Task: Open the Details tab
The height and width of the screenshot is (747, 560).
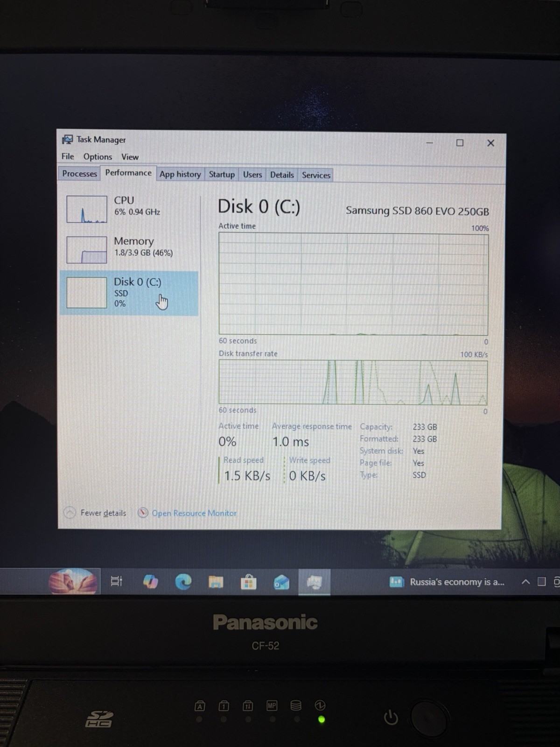Action: point(282,175)
